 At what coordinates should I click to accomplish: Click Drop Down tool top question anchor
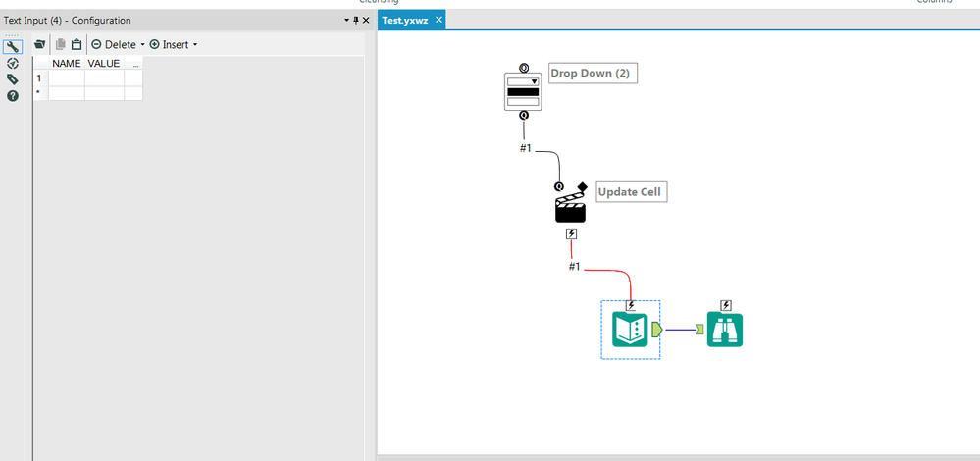point(524,68)
